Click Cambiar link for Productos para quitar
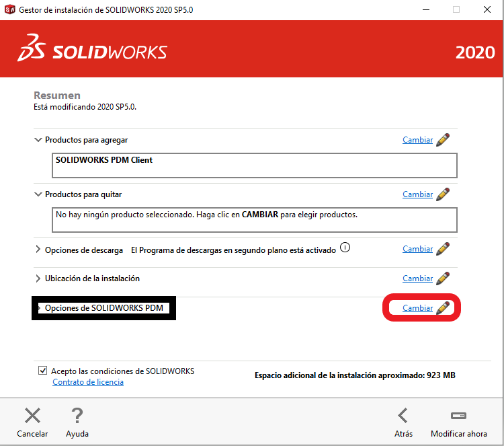Screen dimensions: 504x446 tap(417, 194)
